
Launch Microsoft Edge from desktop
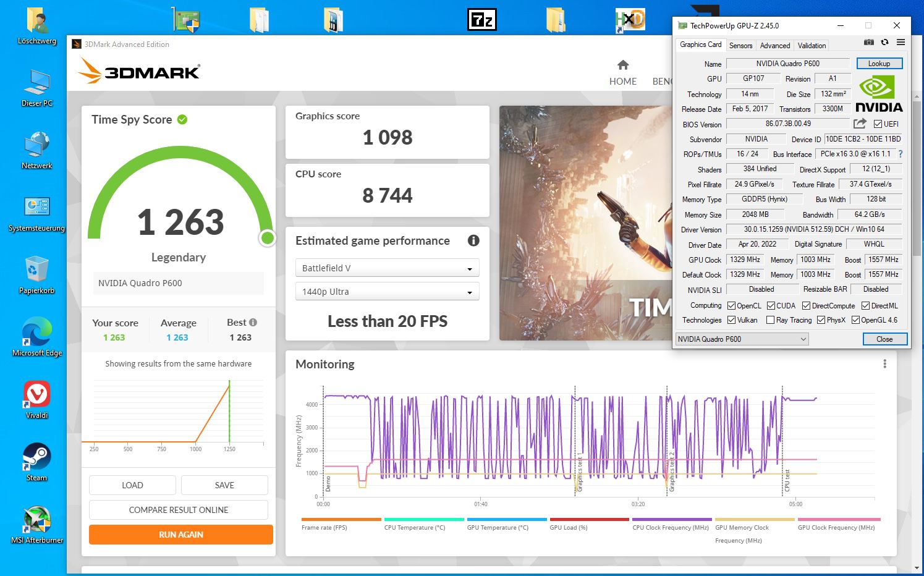click(x=36, y=337)
